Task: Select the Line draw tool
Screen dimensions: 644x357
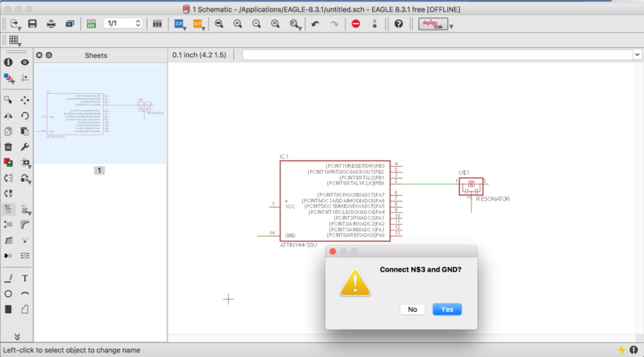Action: point(8,278)
